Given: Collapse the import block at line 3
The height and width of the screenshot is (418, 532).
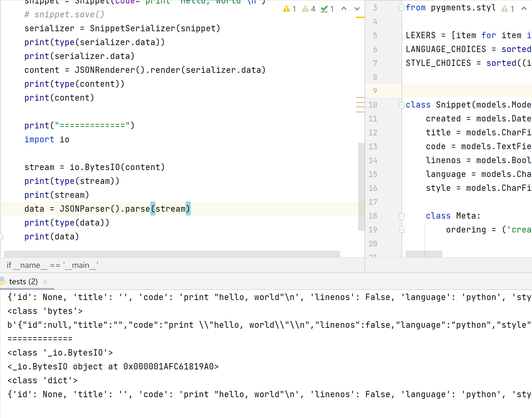Looking at the screenshot, I should tap(402, 8).
